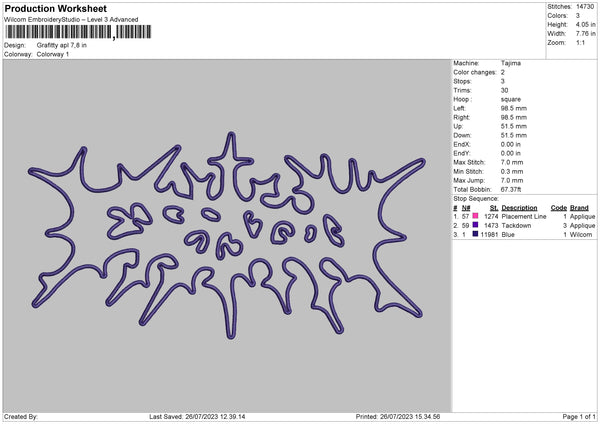
Task: Click the barcode under the worksheet title
Action: (x=79, y=32)
